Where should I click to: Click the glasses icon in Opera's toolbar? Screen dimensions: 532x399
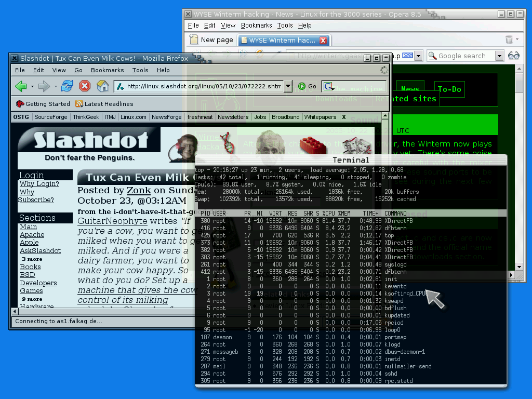[514, 55]
